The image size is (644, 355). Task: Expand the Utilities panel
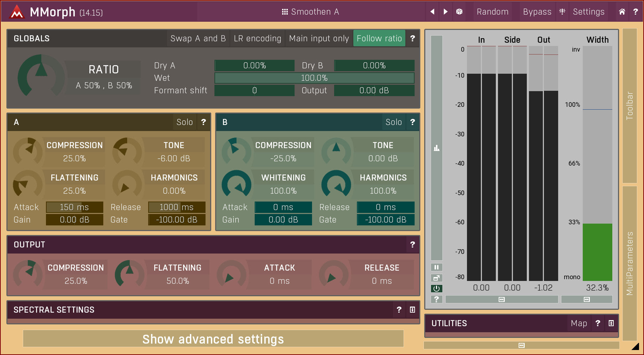click(611, 323)
